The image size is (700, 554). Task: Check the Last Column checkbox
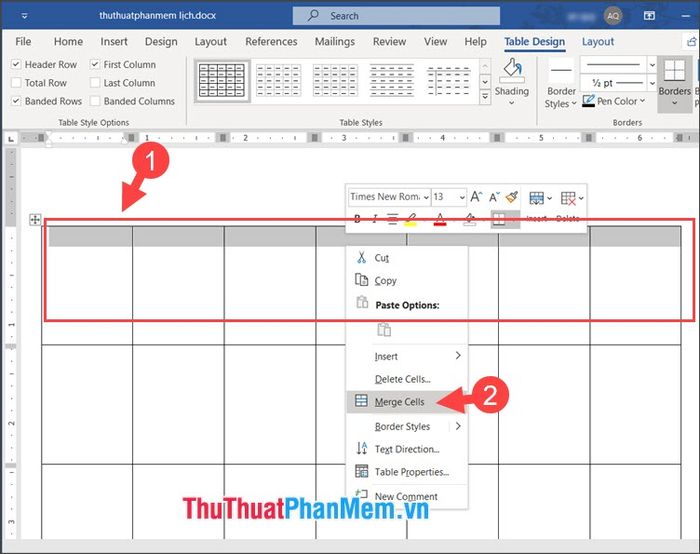[x=95, y=83]
